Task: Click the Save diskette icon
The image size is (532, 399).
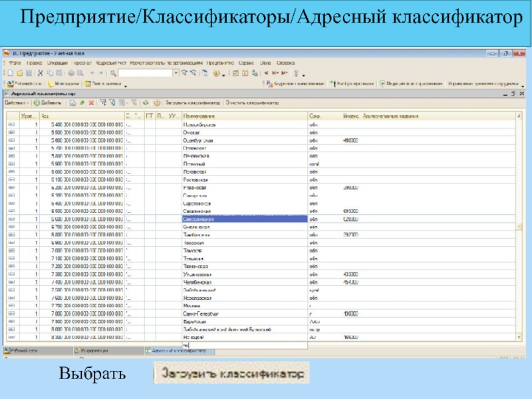Action: click(28, 73)
